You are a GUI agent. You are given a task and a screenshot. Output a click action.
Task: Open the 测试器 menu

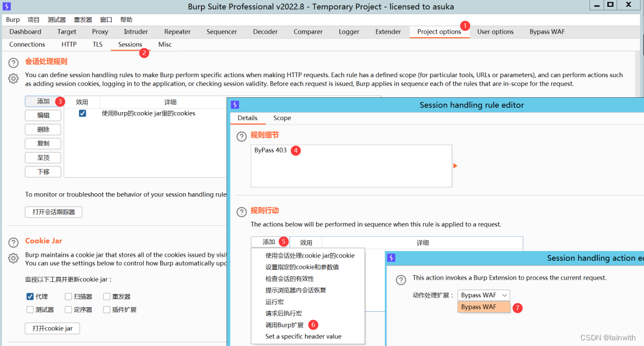56,19
